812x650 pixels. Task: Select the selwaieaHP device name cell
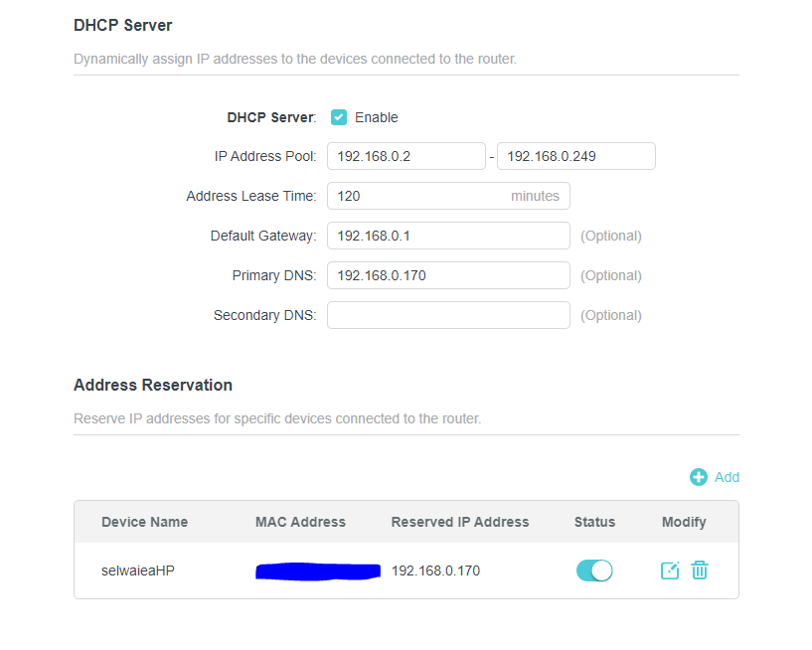(138, 570)
